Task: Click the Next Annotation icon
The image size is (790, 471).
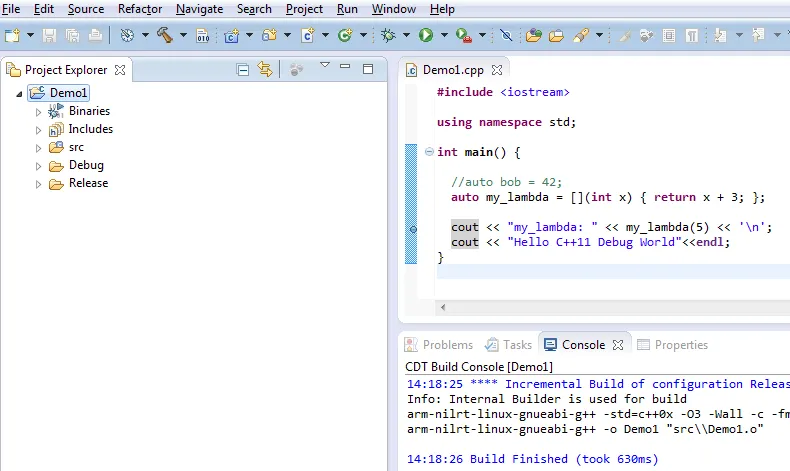Action: [x=720, y=35]
